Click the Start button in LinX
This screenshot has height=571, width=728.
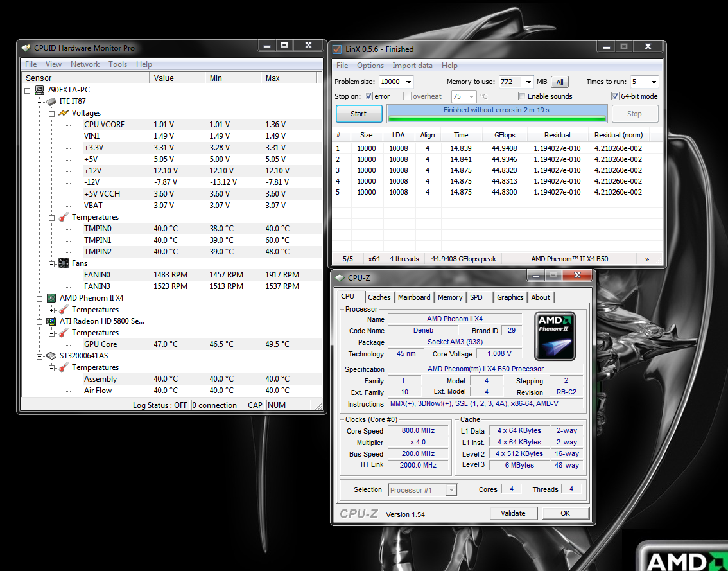tap(359, 114)
